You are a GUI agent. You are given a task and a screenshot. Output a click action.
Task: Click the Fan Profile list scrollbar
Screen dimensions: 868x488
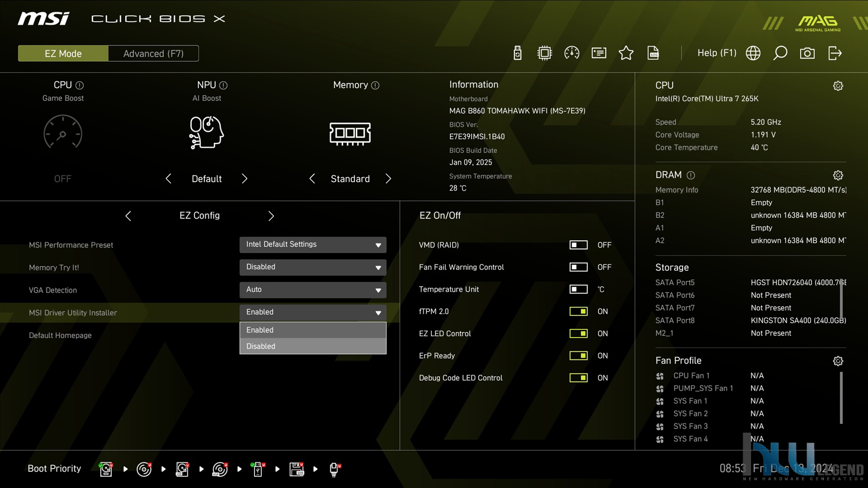[841, 398]
